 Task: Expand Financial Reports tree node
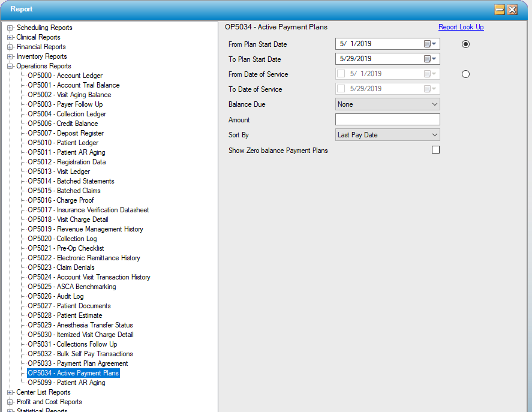point(10,47)
